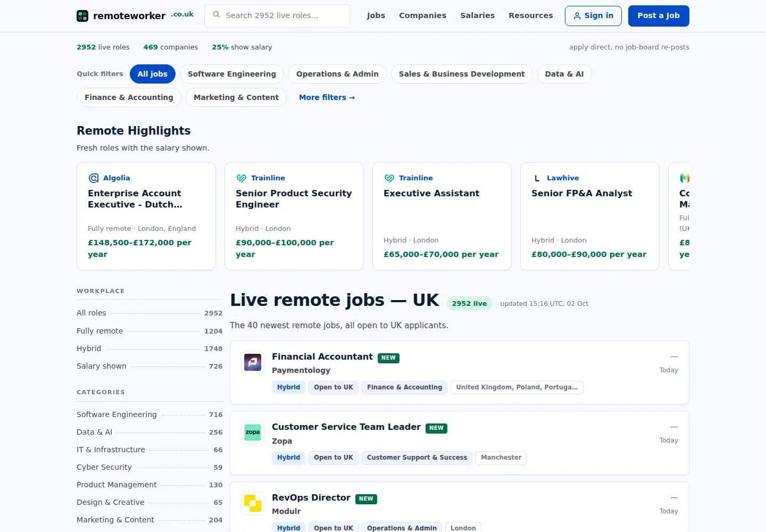This screenshot has width=766, height=532.
Task: Select the All jobs quick filter
Action: [153, 74]
